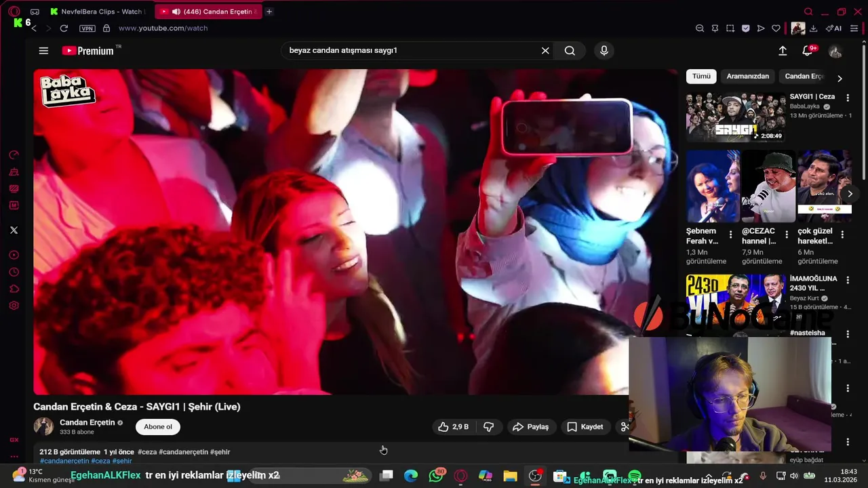Open the X (Twitter) sidebar icon
The width and height of the screenshot is (868, 488).
(x=14, y=230)
